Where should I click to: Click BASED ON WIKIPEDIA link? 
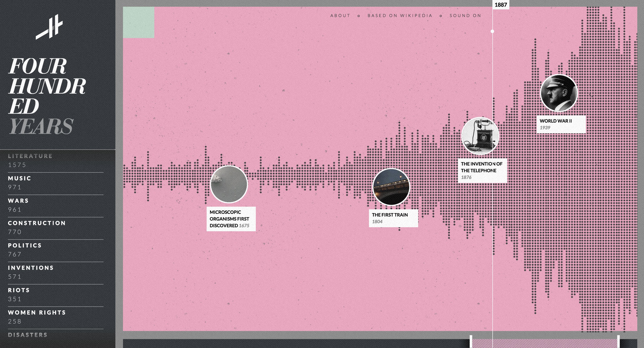pyautogui.click(x=400, y=15)
